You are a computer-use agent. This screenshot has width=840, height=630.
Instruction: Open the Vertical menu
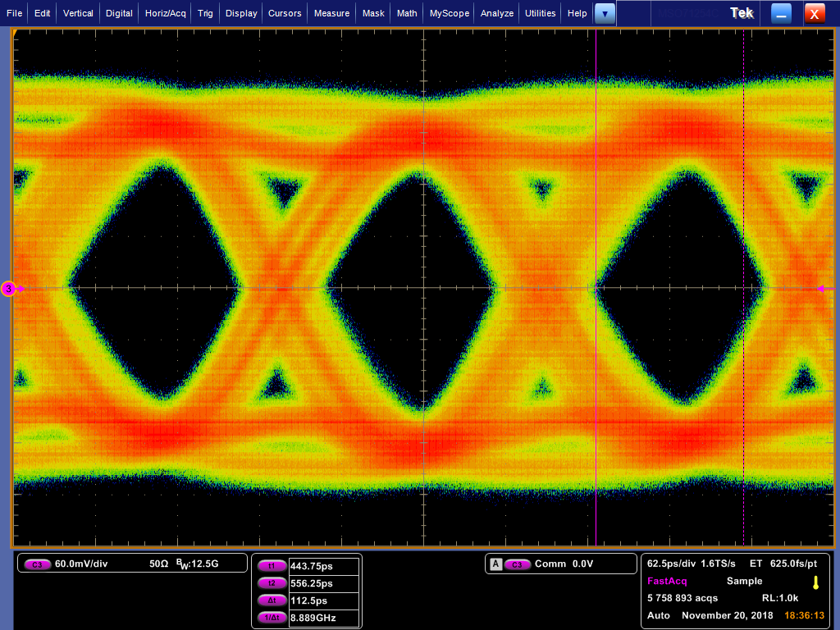coord(78,13)
